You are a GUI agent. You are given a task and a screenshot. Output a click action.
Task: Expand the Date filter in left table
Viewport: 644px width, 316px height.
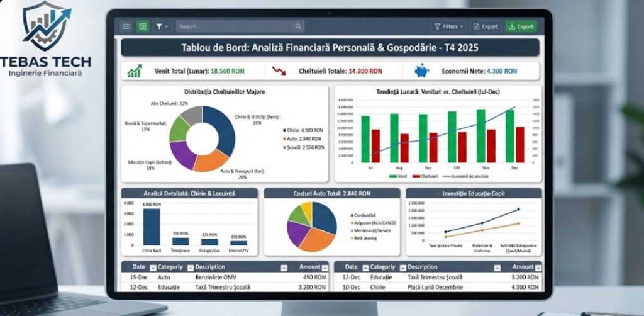pyautogui.click(x=153, y=267)
